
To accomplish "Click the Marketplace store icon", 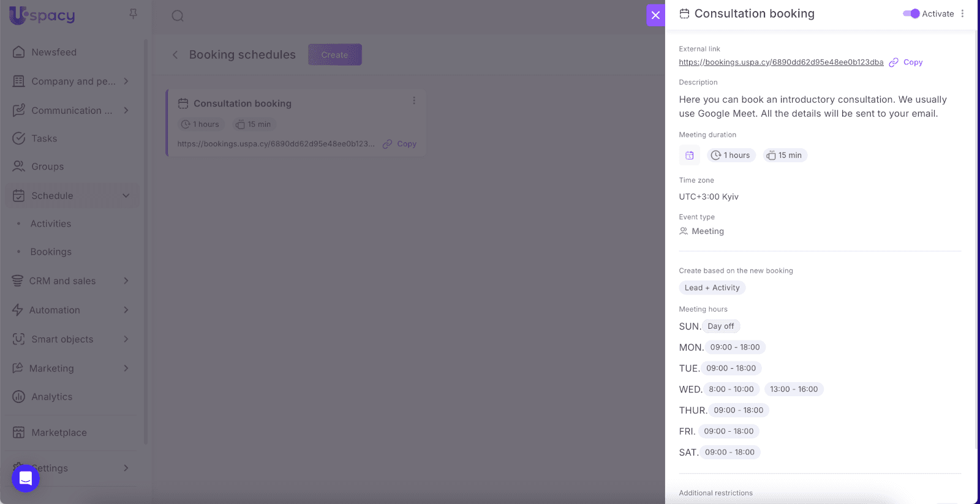I will pos(19,432).
